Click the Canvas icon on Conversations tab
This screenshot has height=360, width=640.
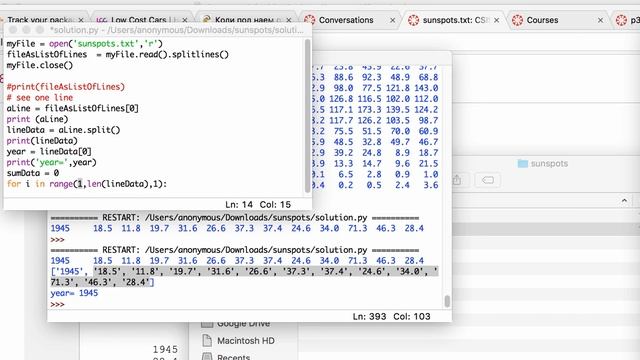[309, 20]
